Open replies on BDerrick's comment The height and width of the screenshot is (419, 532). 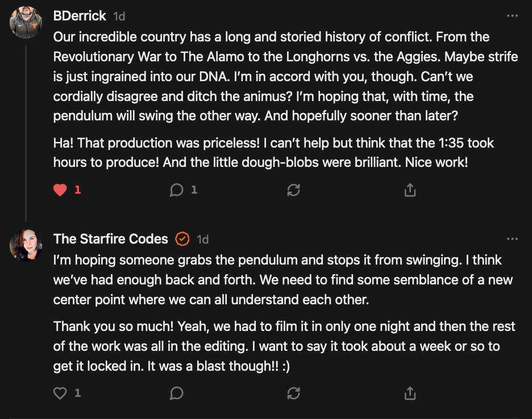(177, 190)
